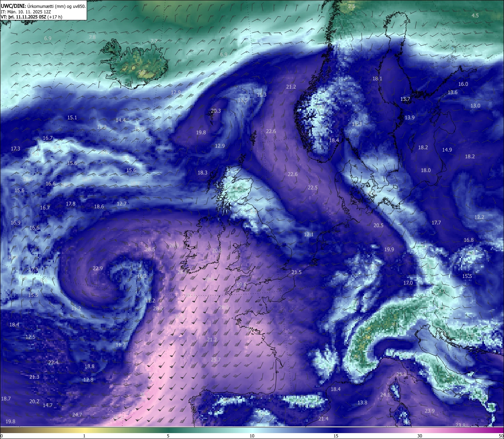Click the 12.5 value label
504x439 pixels.
[30, 337]
